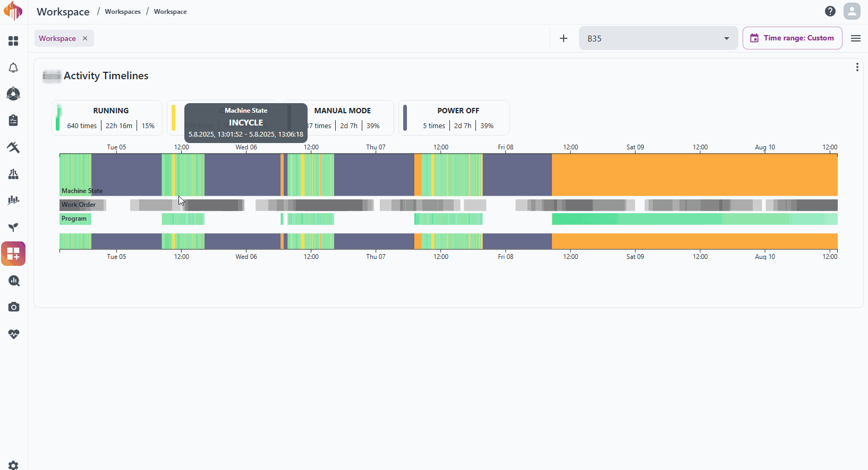Click the caliper measurement sidebar icon
The image size is (868, 470).
[13, 174]
